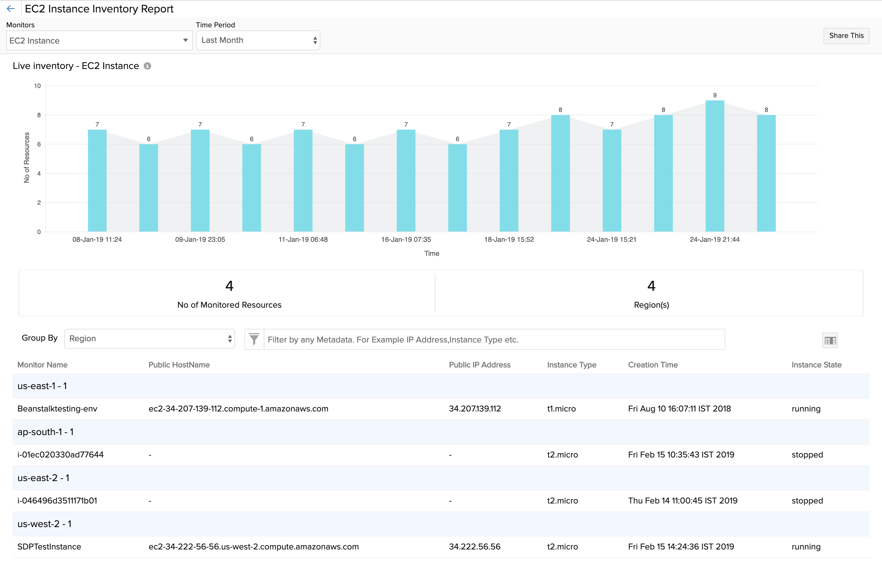The image size is (882, 588).
Task: Click the tallest chart bar labeled 9
Action: [714, 166]
